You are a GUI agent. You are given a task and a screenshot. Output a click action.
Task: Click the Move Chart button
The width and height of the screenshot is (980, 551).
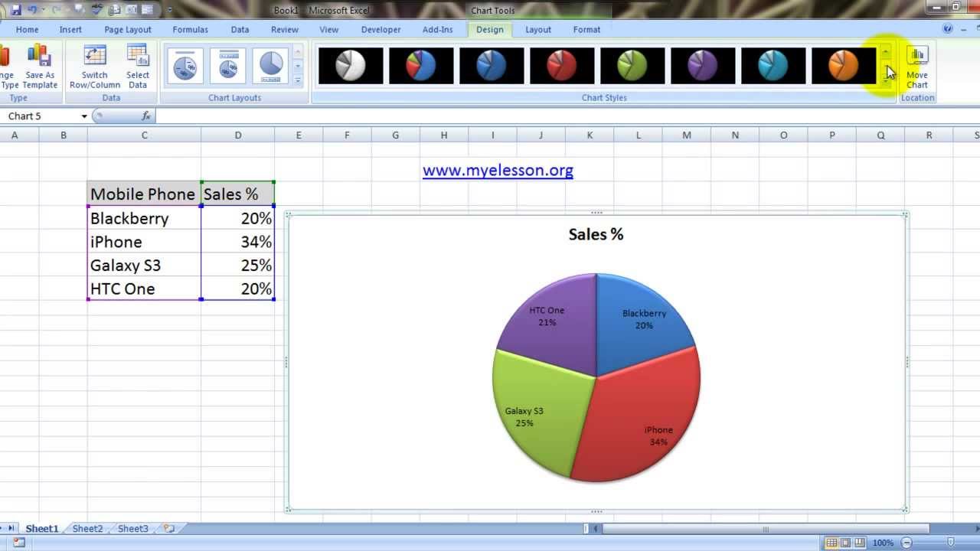tap(917, 67)
